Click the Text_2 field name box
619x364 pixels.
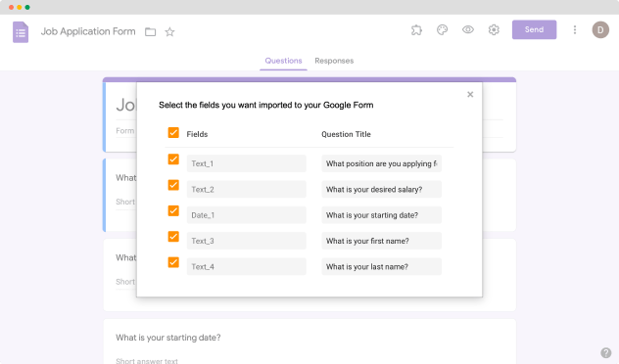click(247, 189)
